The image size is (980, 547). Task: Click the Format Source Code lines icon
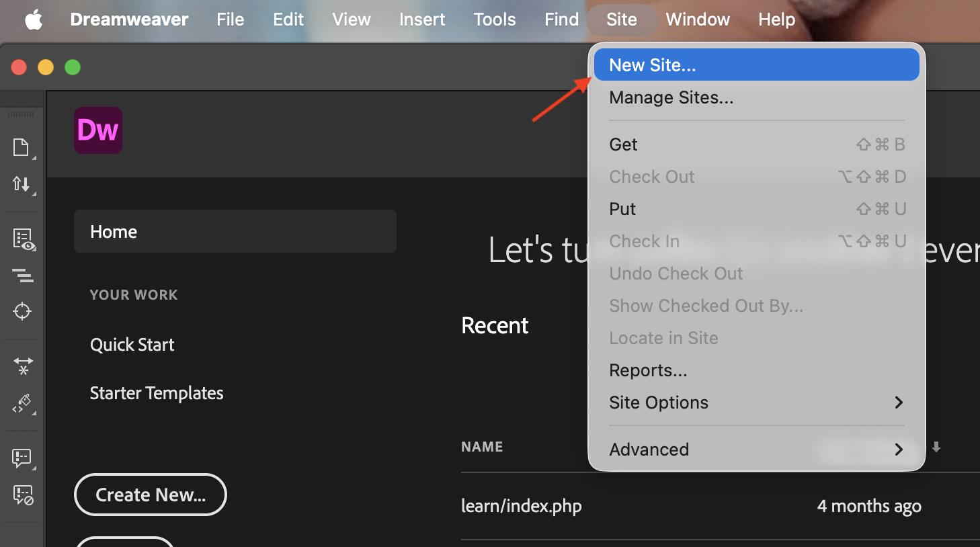[22, 275]
